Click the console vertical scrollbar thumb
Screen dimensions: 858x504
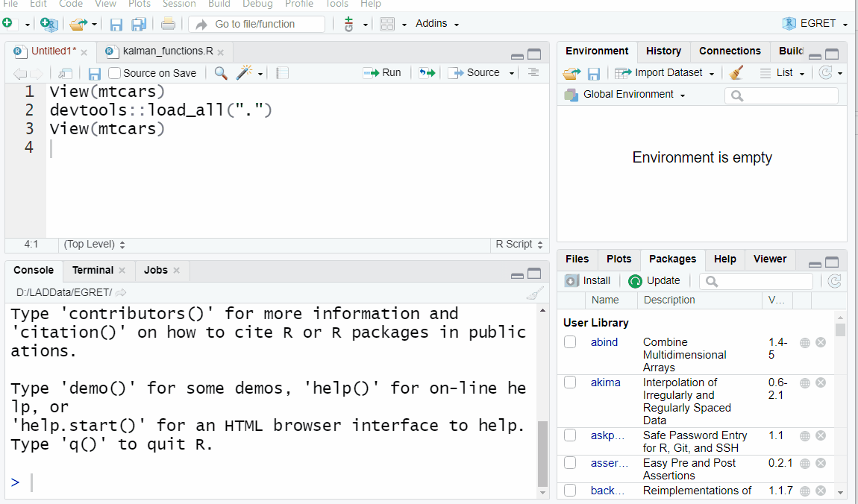tap(542, 454)
